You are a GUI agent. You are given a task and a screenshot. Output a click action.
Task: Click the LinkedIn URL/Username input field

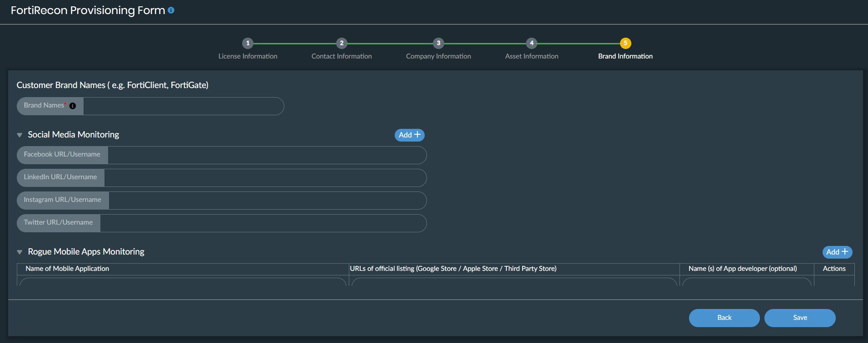point(265,178)
